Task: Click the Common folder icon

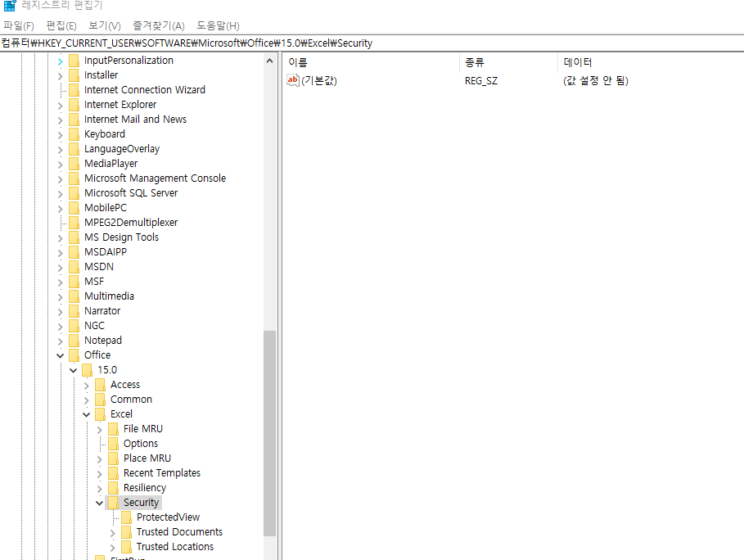Action: coord(100,400)
